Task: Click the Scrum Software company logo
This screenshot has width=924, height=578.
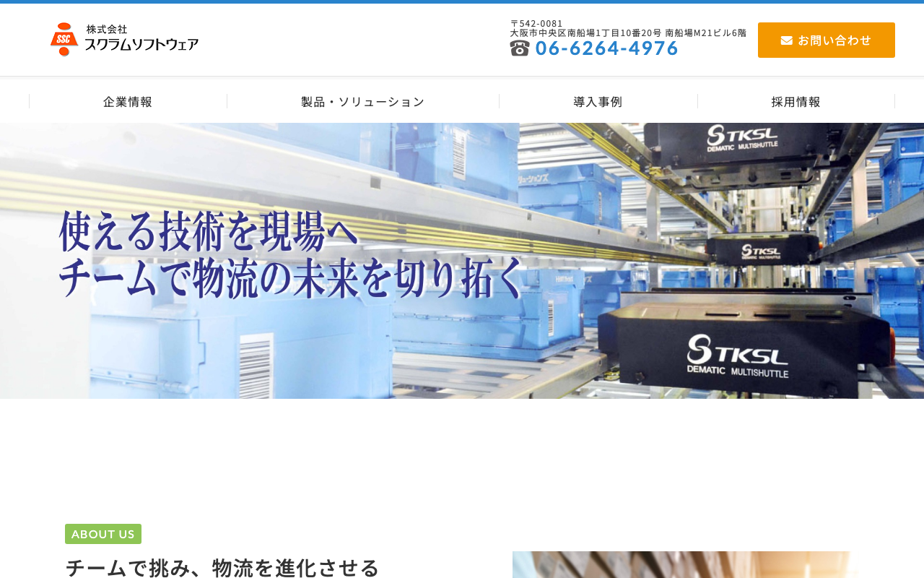Action: click(124, 39)
